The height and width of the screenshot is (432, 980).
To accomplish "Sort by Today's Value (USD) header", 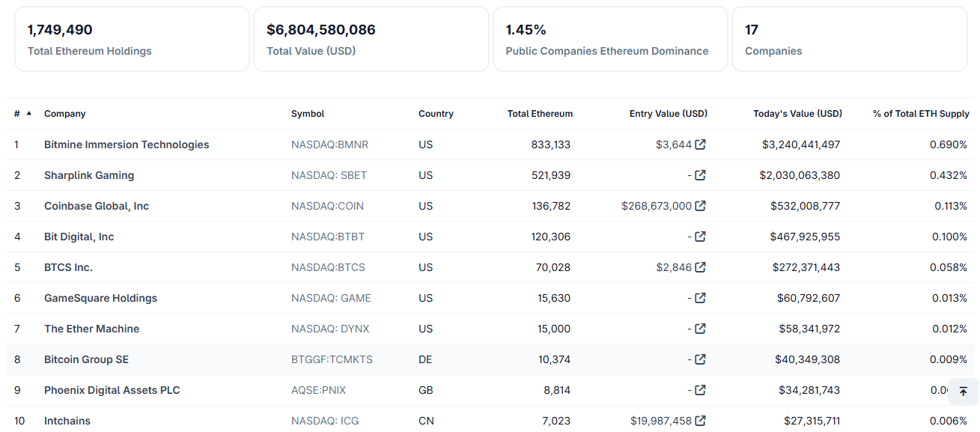I will point(797,114).
